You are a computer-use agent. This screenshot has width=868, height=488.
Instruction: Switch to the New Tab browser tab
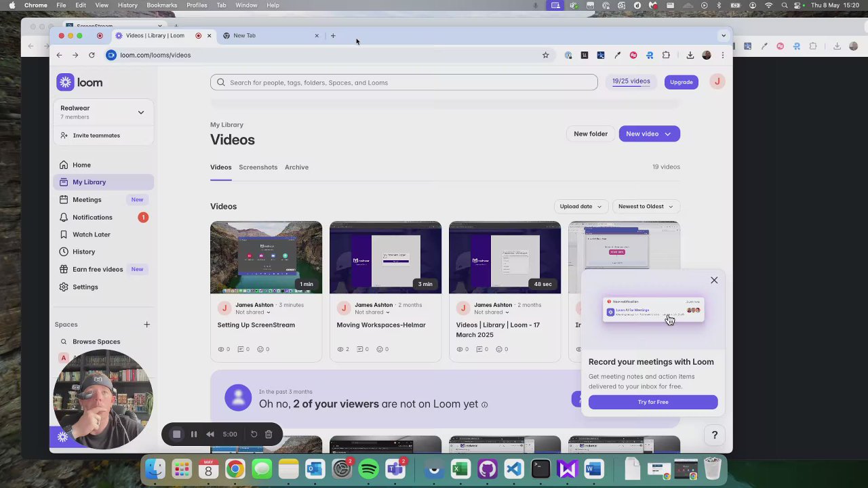[271, 35]
